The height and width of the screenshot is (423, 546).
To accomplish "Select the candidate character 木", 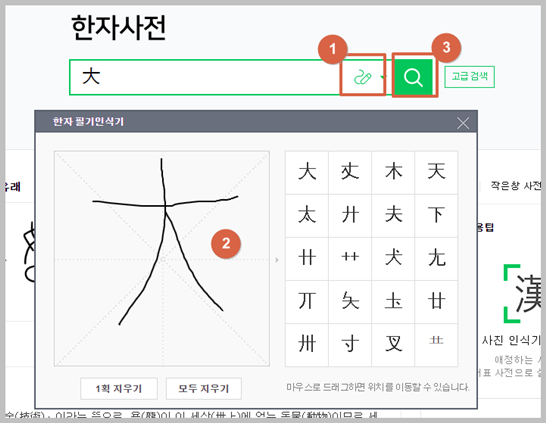I will click(x=393, y=172).
